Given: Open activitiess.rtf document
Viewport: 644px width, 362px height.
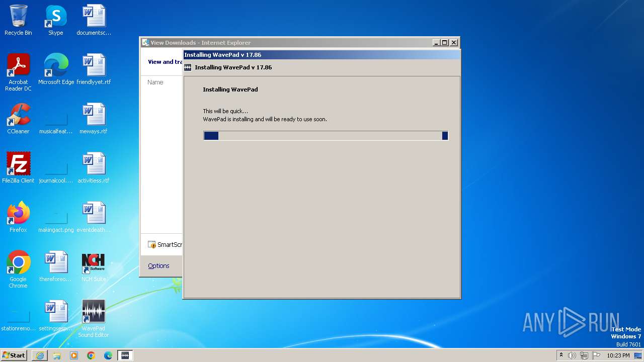Looking at the screenshot, I should point(94,167).
